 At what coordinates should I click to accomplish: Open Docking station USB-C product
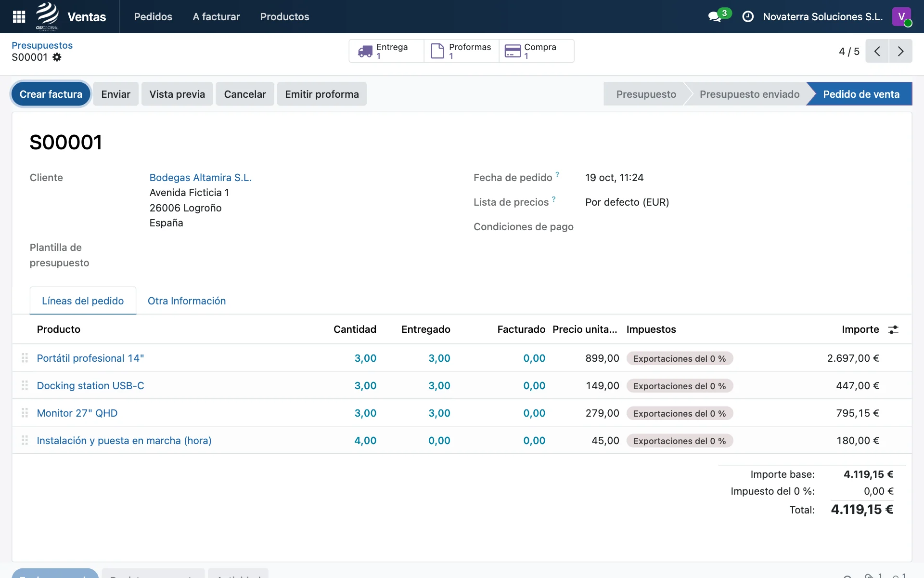(90, 385)
